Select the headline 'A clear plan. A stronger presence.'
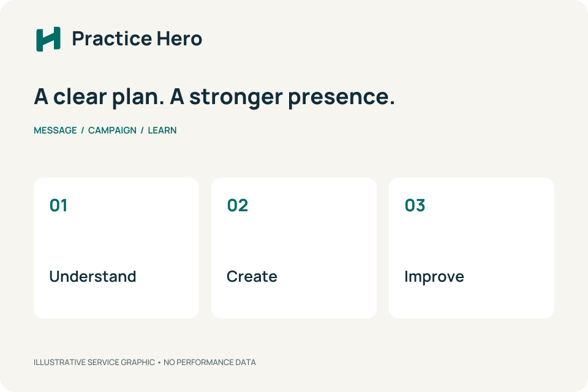Screen dimensions: 588x392 tap(214, 97)
